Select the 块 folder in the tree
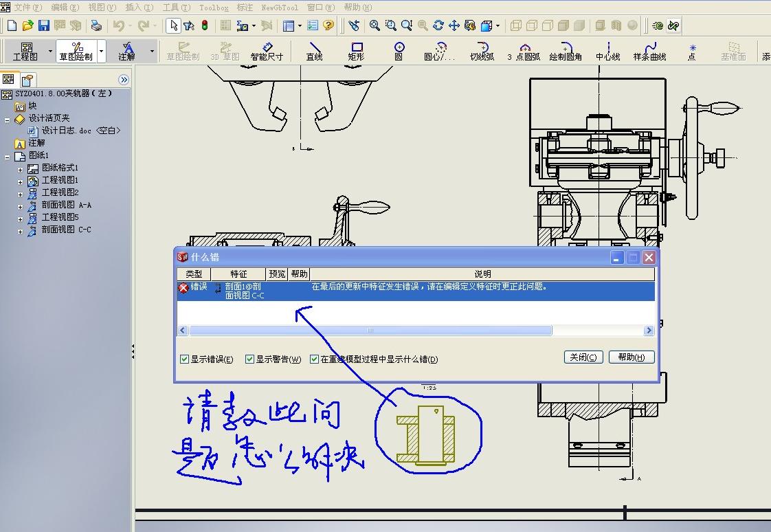The height and width of the screenshot is (532, 771). 26,106
